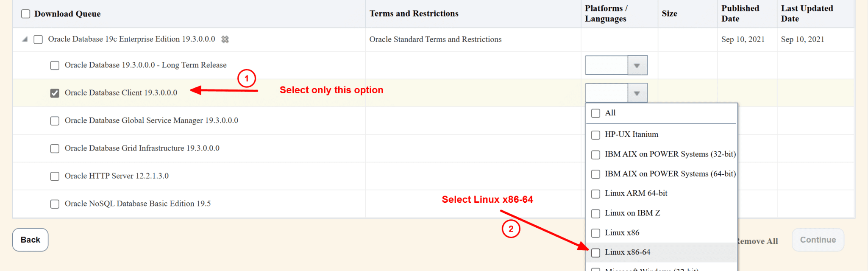Viewport: 868px width, 271px height.
Task: Collapse the Oracle Database 19c Enterprise Edition tree
Action: [25, 39]
